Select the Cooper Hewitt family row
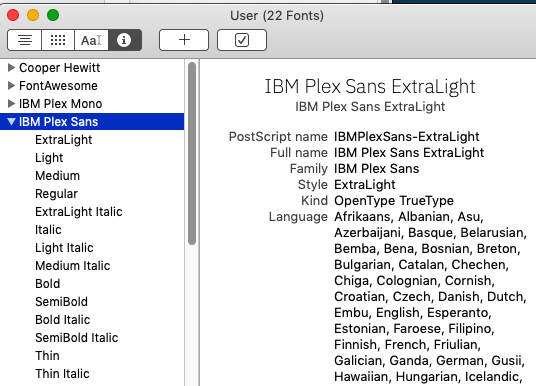Viewport: 536px width, 386px height. click(x=92, y=68)
